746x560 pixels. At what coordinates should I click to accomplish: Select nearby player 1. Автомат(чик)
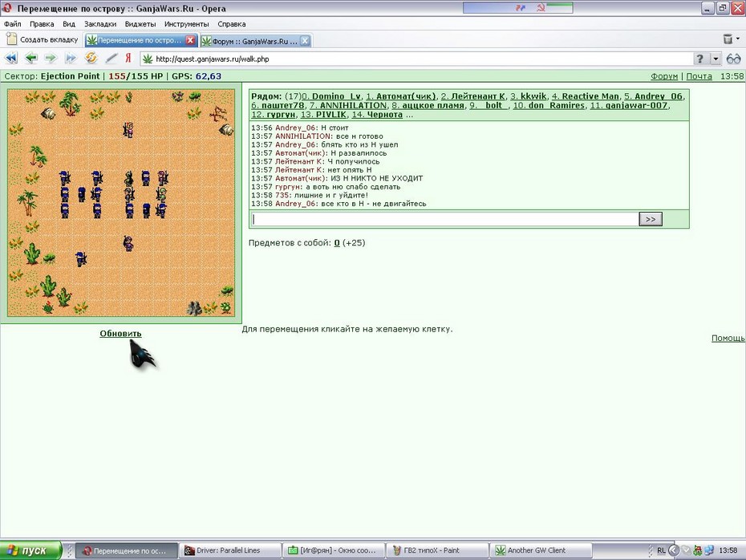400,96
